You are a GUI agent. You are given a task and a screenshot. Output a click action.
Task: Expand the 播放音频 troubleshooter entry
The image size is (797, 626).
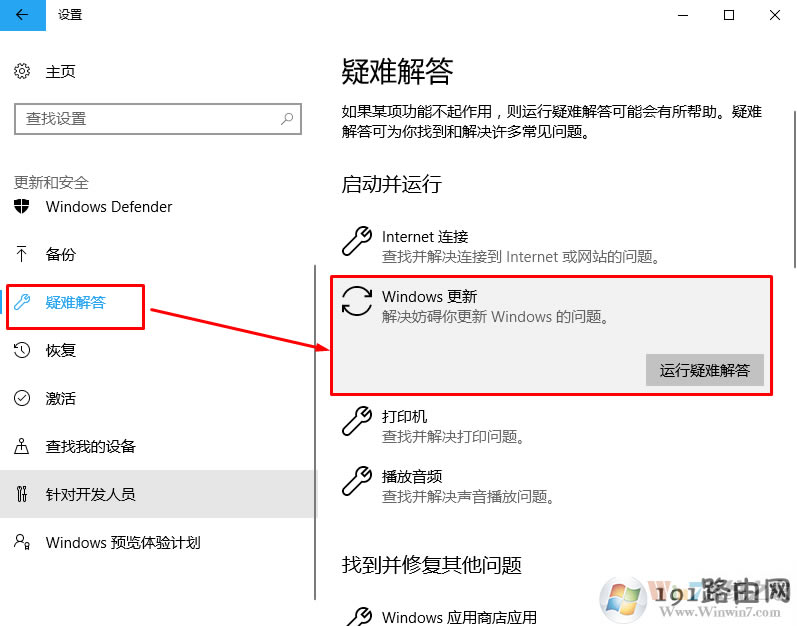point(411,477)
